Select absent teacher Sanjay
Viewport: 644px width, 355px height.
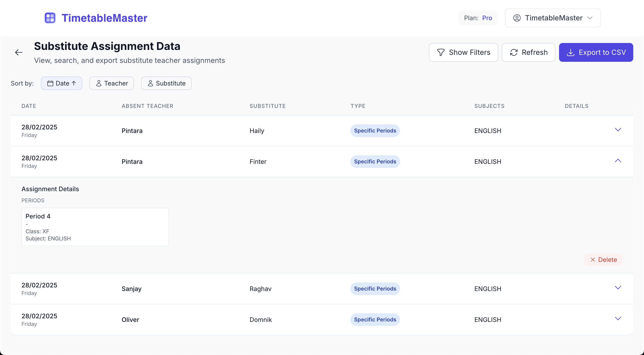point(131,289)
